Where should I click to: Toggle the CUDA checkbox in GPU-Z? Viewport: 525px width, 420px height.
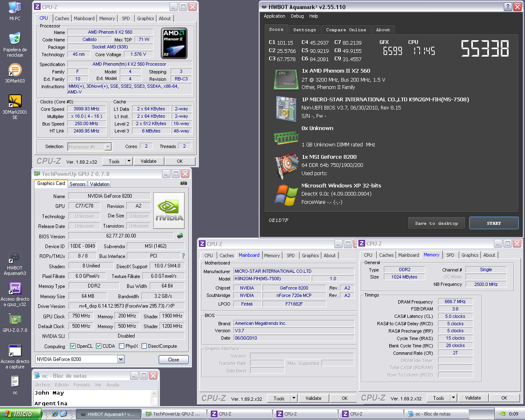[x=98, y=346]
